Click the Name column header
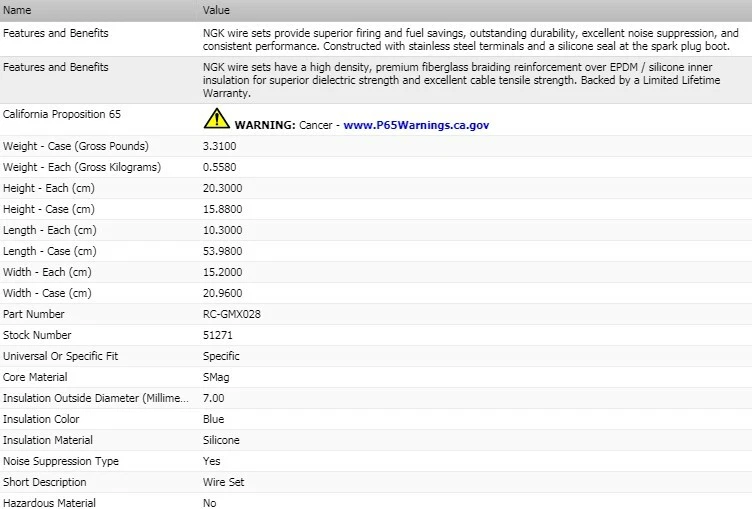Image resolution: width=752 pixels, height=509 pixels. point(17,10)
